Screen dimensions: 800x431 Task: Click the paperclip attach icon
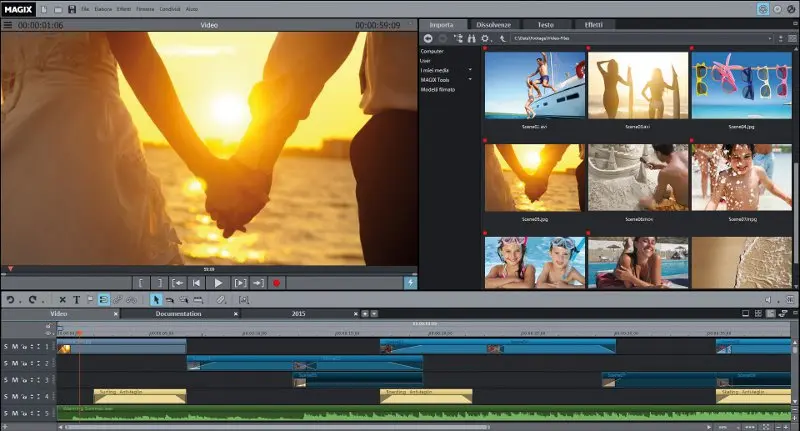(221, 300)
